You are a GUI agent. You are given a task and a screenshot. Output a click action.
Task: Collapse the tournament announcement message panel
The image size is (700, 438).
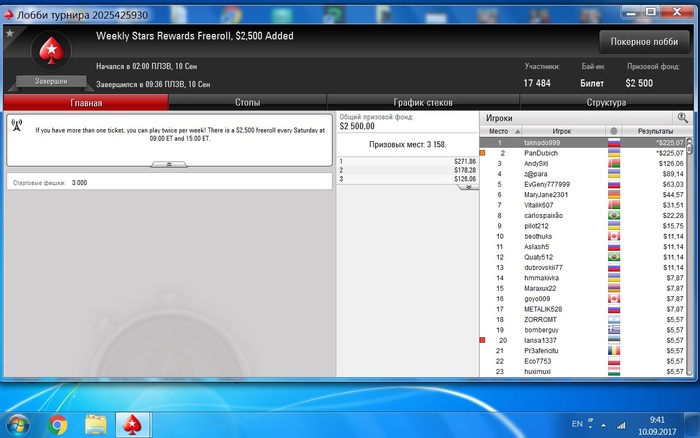[169, 165]
